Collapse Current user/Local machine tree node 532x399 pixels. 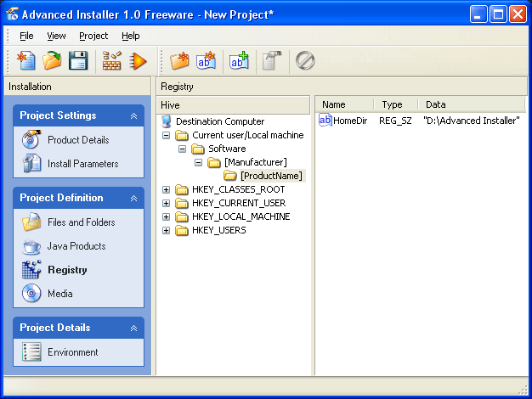(166, 136)
